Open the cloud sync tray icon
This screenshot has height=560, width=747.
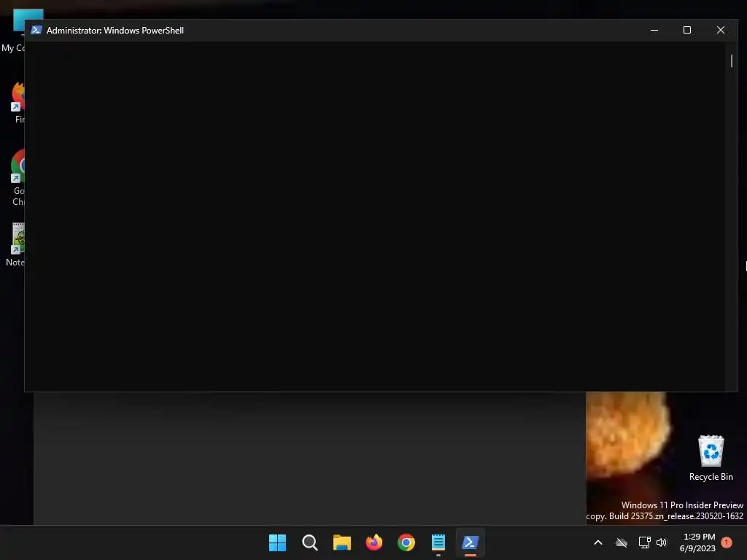click(x=622, y=542)
